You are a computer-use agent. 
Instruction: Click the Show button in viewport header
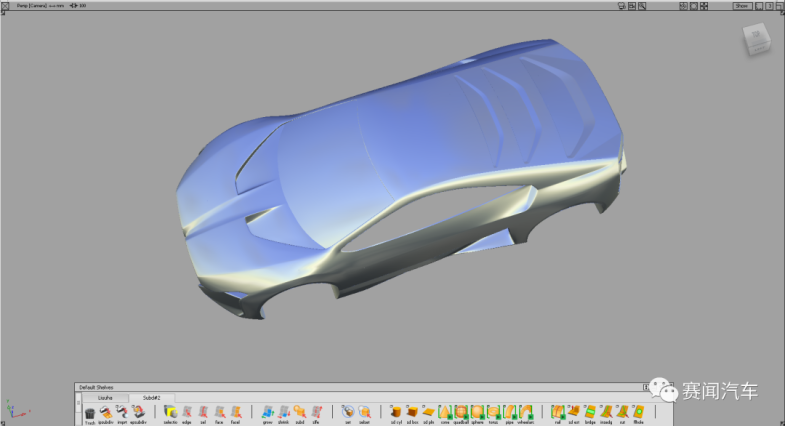(x=742, y=6)
